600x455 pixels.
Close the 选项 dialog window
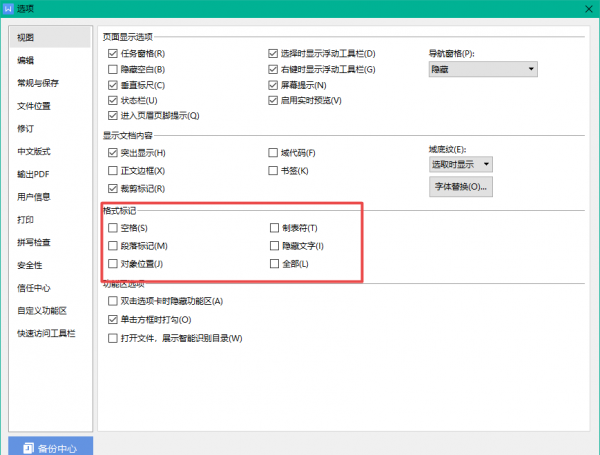tap(589, 9)
